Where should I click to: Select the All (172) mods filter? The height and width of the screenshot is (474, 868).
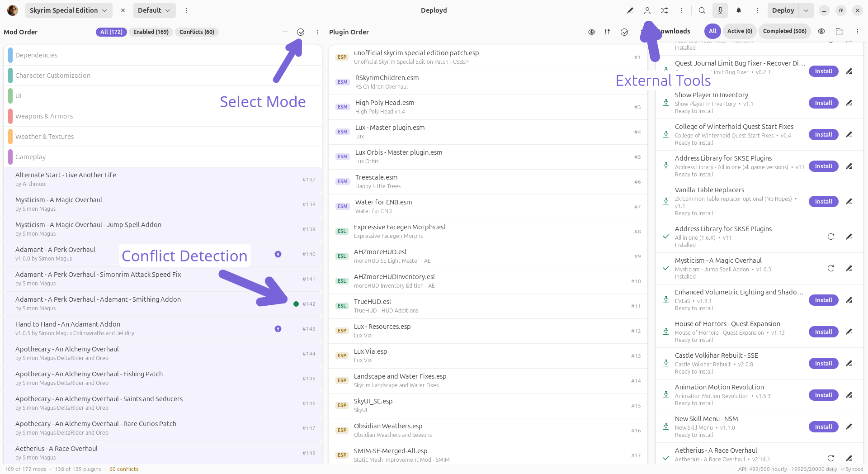(111, 32)
